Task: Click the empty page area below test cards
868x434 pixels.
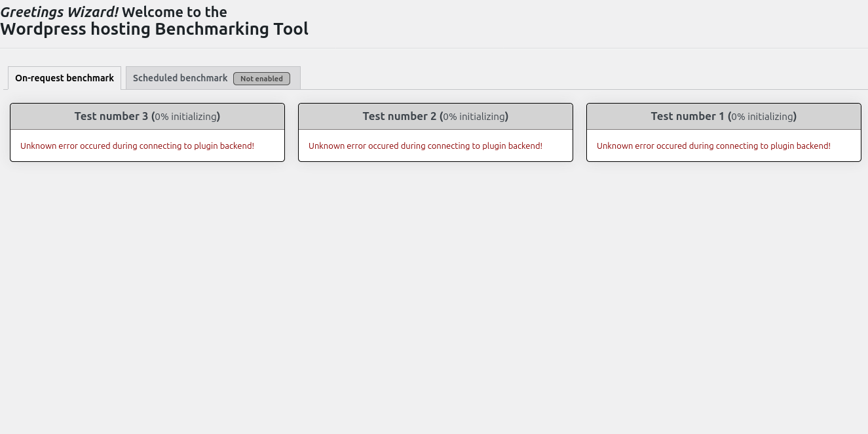Action: [434, 295]
